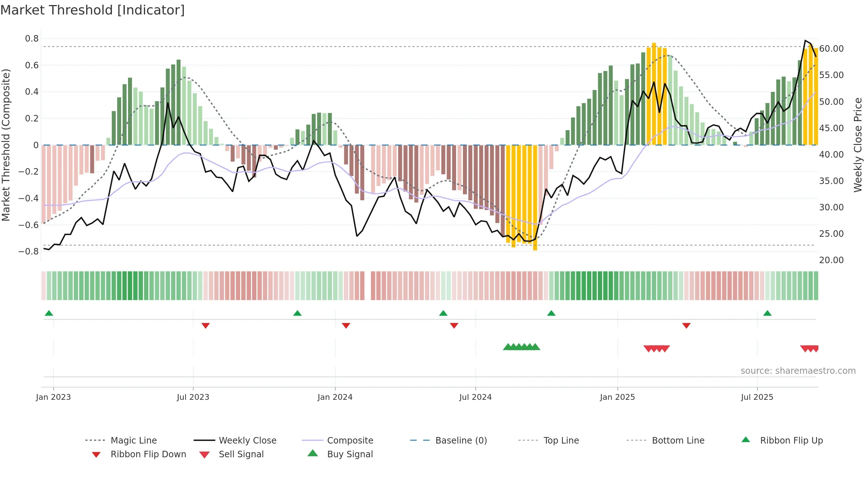
Task: Click the chart title Market Threshold [Indicator]
Action: pyautogui.click(x=93, y=10)
